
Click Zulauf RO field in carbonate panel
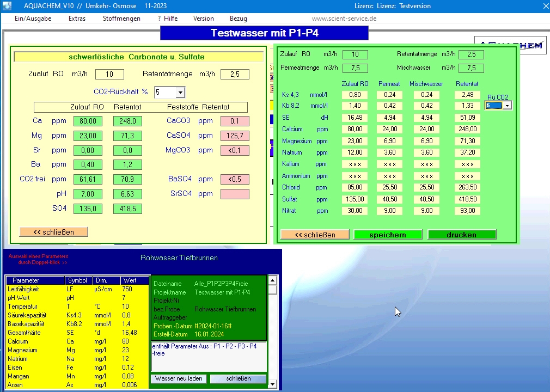tap(109, 74)
